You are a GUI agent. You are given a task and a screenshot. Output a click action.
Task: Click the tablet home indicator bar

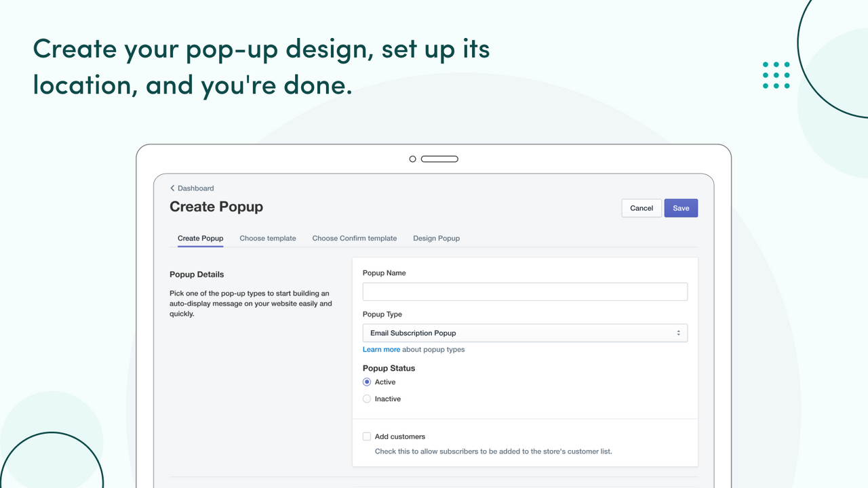point(439,159)
